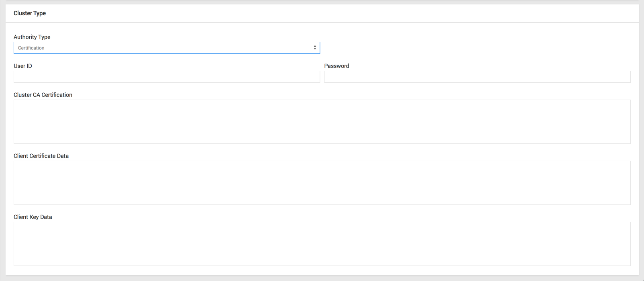Viewport: 644px width, 282px height.
Task: Click into the Password field
Action: [477, 77]
